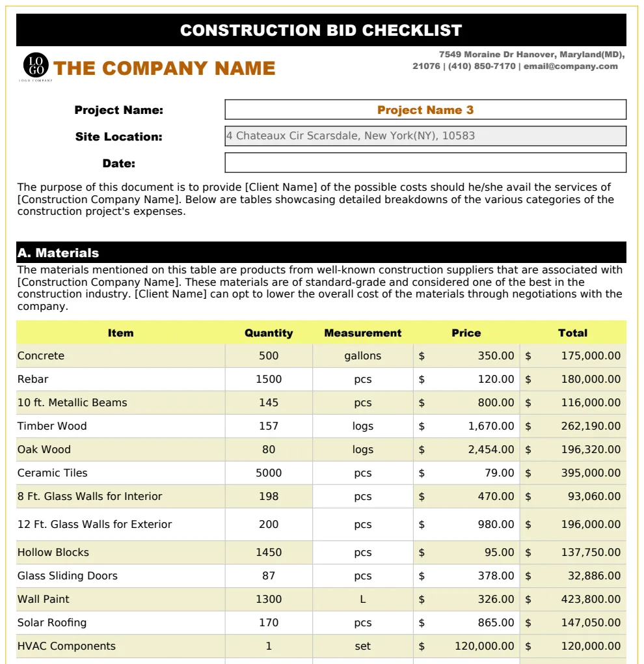Click the HVAC Components item cell
The height and width of the screenshot is (664, 644).
120,646
